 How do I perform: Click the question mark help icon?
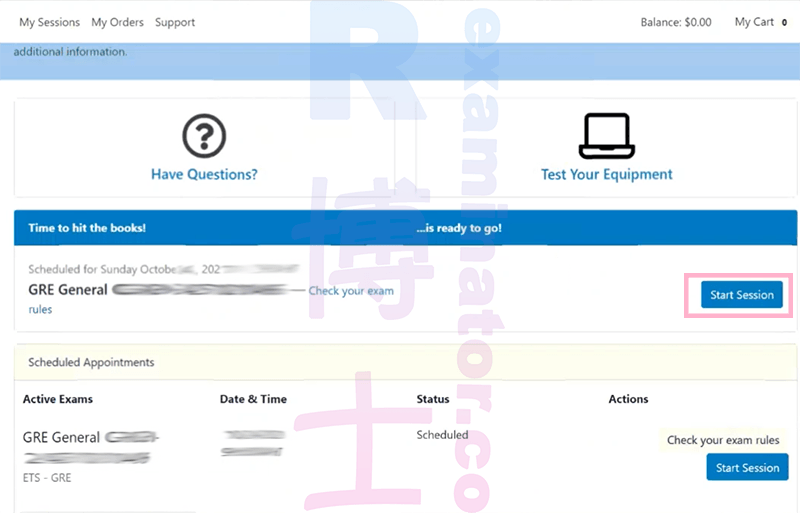point(204,136)
